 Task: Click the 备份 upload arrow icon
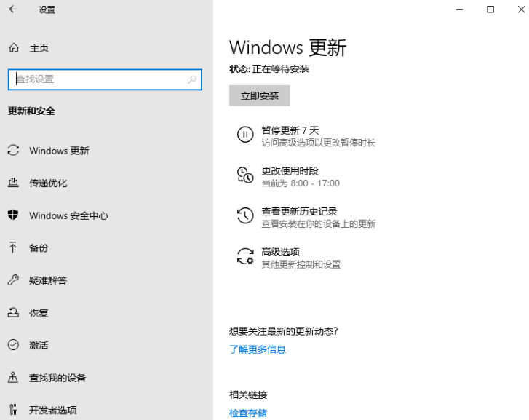point(13,247)
